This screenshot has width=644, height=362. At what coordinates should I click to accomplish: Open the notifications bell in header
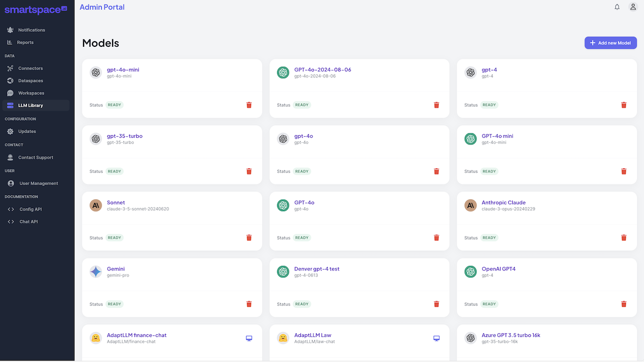617,7
